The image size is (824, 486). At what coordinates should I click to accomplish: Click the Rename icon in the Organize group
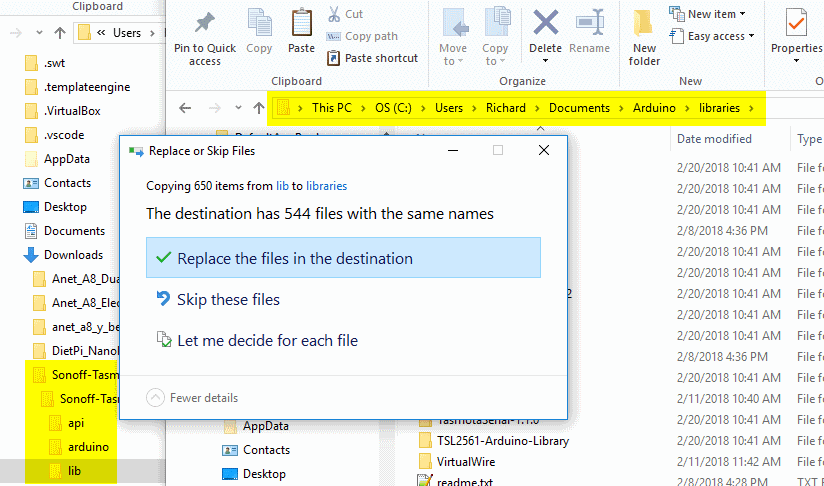589,24
